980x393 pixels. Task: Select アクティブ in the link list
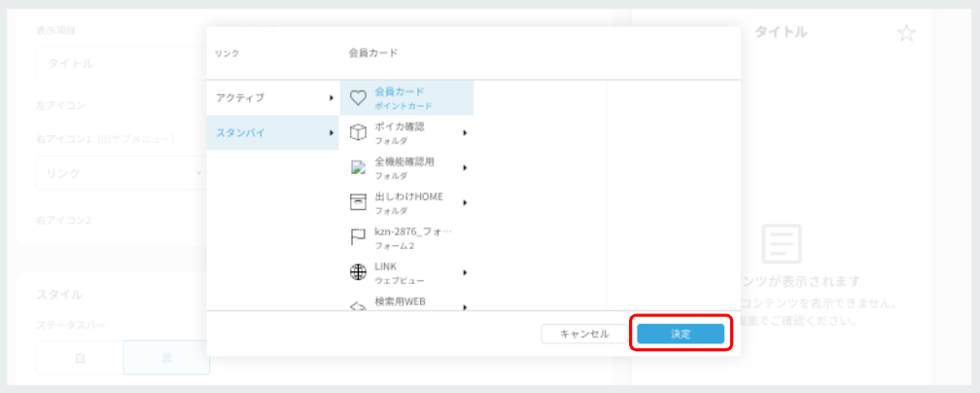tap(273, 97)
